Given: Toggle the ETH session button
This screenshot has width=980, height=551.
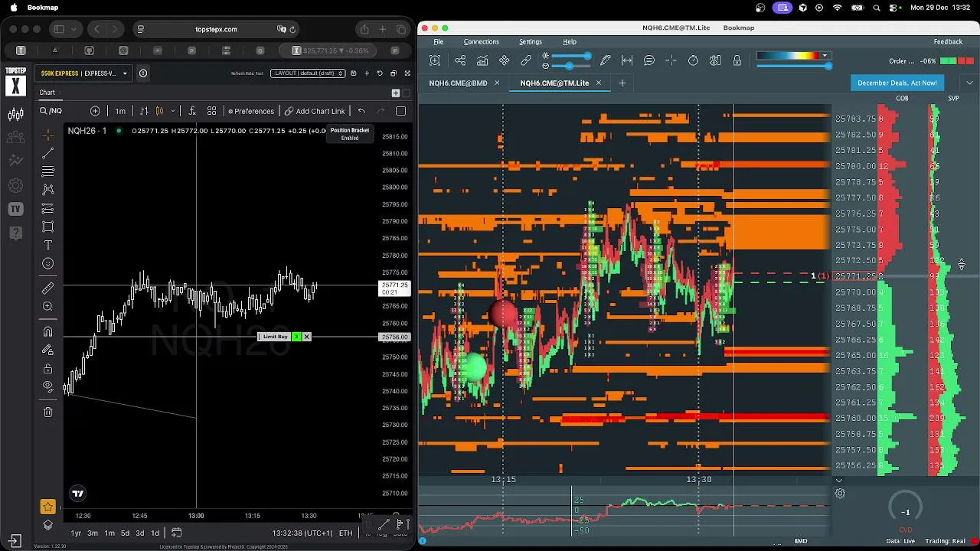Looking at the screenshot, I should [346, 533].
